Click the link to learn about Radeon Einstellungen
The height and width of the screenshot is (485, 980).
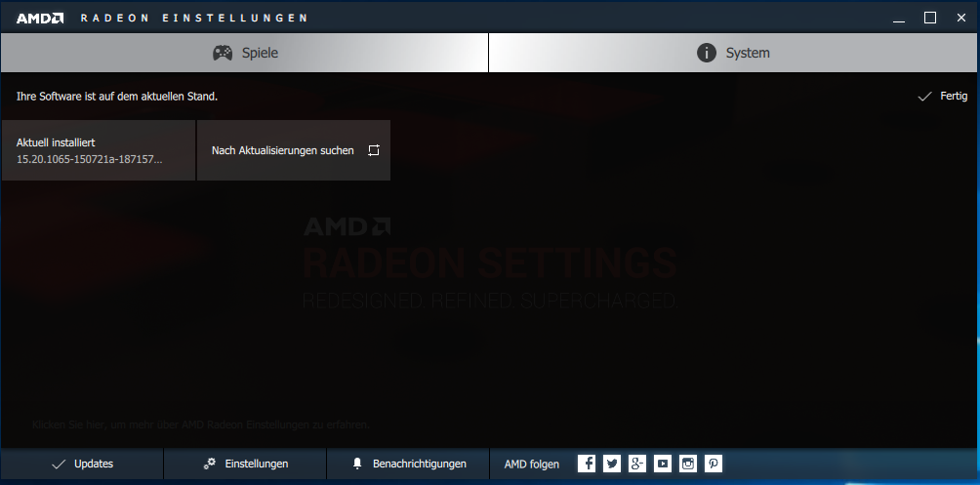pos(201,425)
